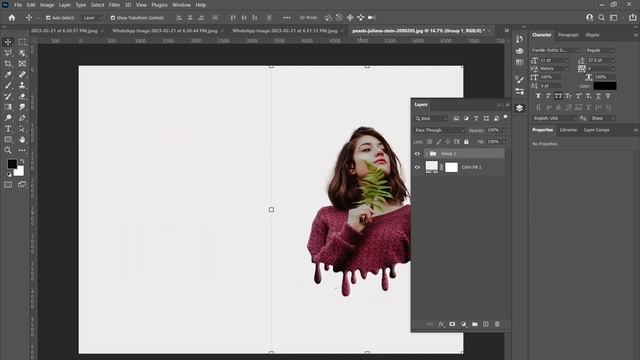Select the Gradient tool

coord(8,107)
